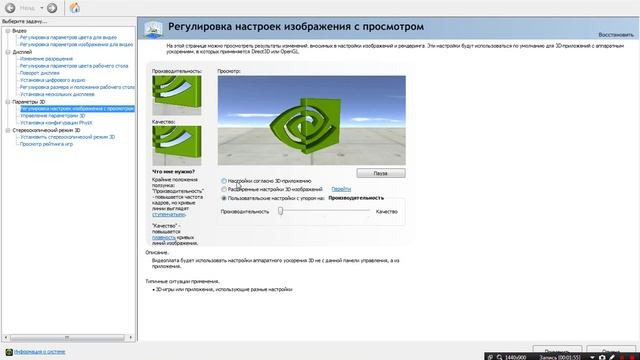Select 'Настройки согласно 3D-приложению' radio button
The width and height of the screenshot is (640, 360).
tap(224, 181)
